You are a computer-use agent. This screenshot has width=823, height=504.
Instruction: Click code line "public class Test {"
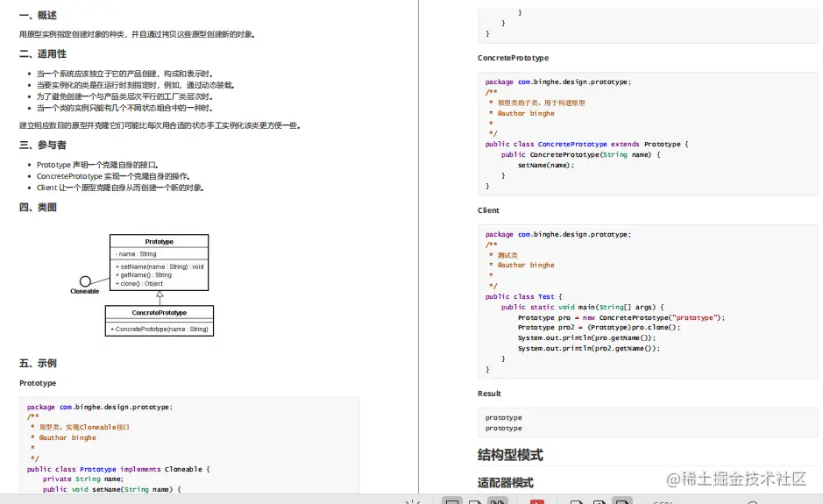(x=524, y=296)
